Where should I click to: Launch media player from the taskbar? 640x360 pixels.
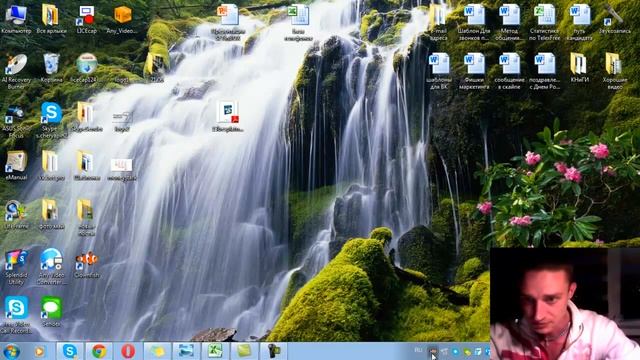coord(39,351)
